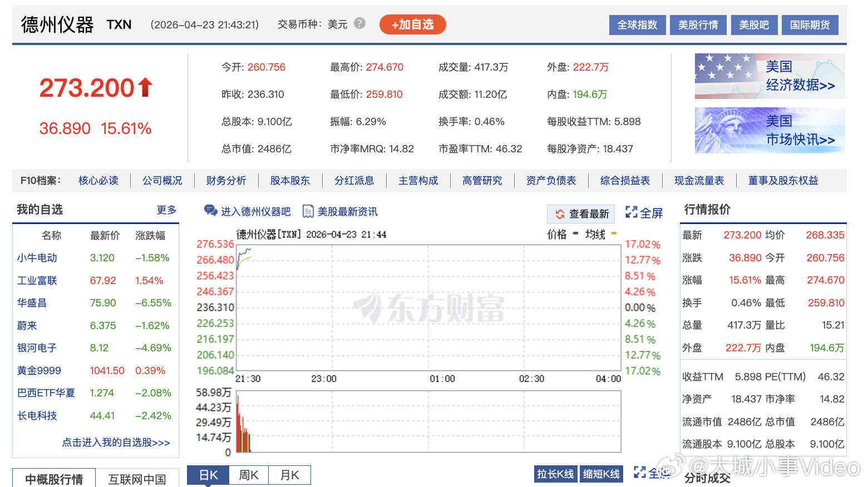Click the 进入德州仪器吧 chat bubble icon
868x487 pixels.
coord(210,211)
